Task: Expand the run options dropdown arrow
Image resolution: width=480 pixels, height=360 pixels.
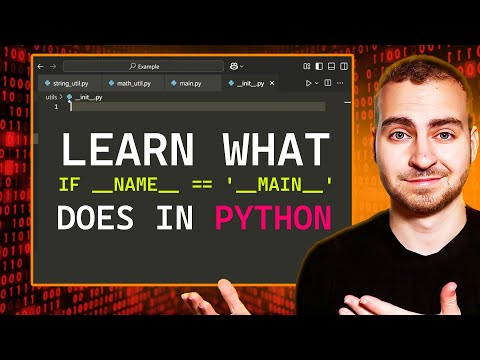Action: point(317,83)
